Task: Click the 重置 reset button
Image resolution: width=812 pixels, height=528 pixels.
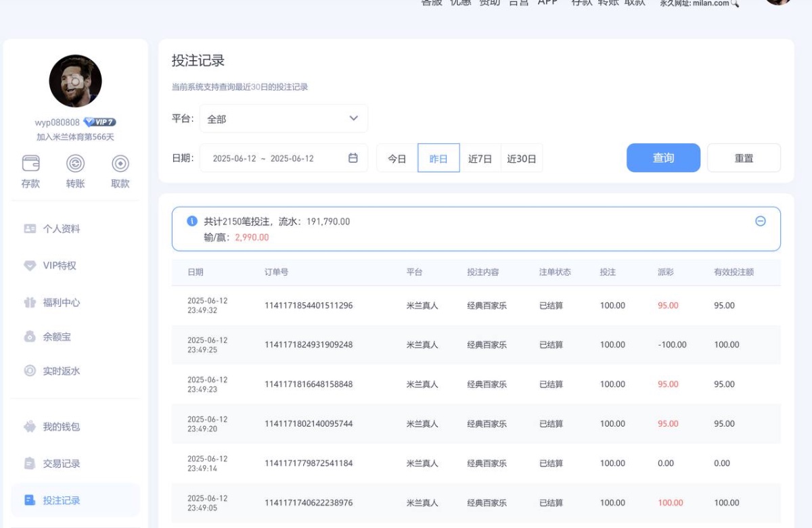Action: coord(744,158)
